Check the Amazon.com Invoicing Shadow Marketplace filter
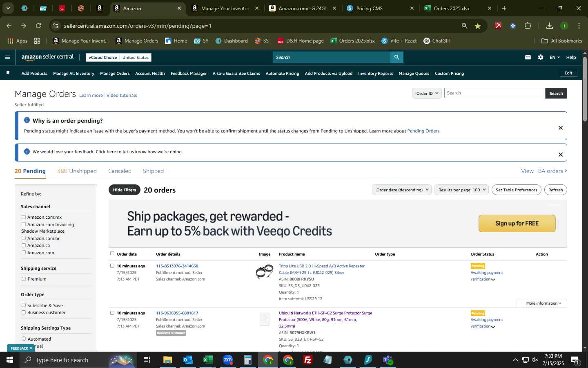This screenshot has width=588, height=368. click(x=24, y=224)
